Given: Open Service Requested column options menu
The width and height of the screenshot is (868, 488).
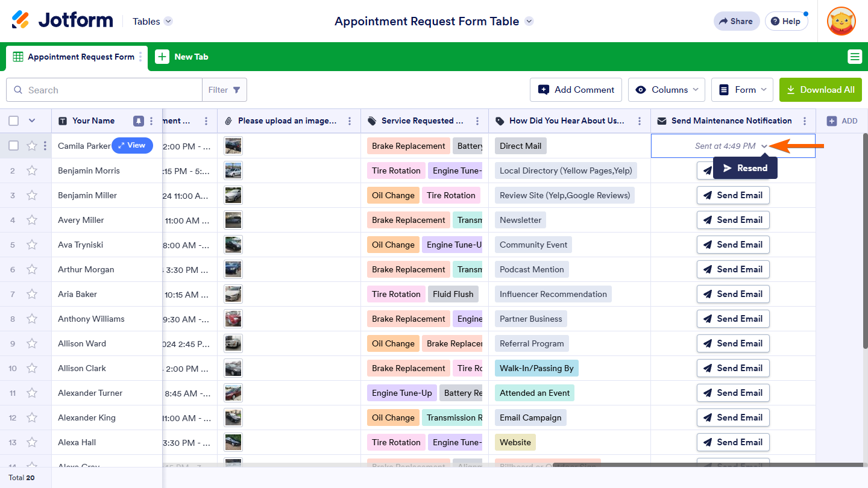Looking at the screenshot, I should (477, 121).
